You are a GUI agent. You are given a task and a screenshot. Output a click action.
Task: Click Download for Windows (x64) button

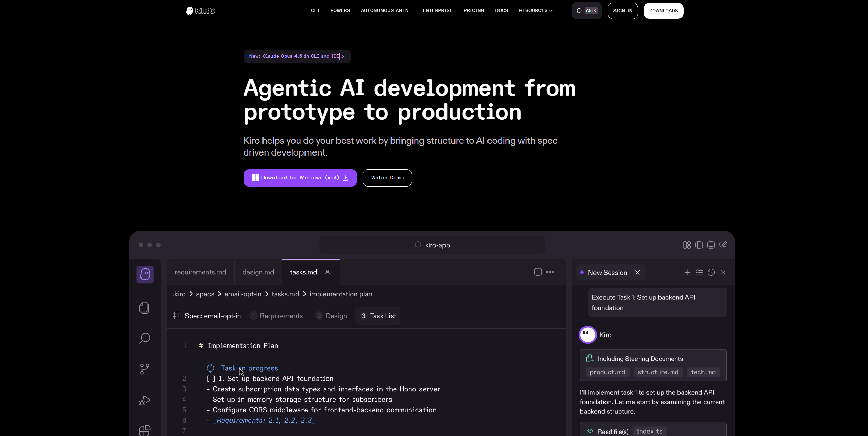300,178
